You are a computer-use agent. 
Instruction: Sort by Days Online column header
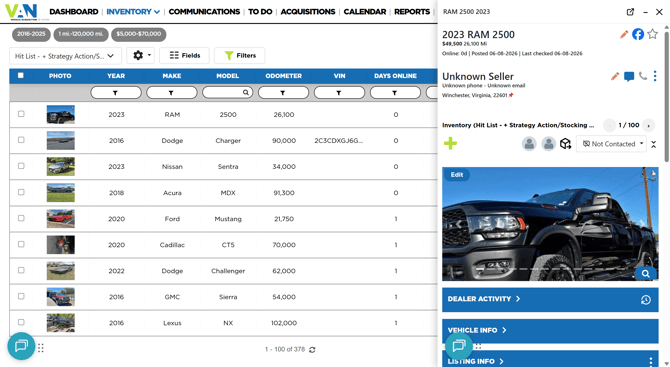pyautogui.click(x=395, y=76)
